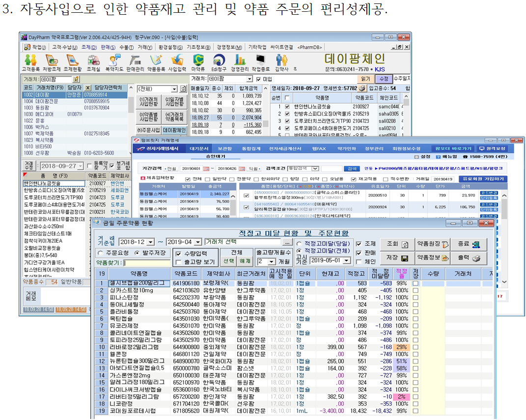Open the 경영정보 menu
Viewport: 526px width, 420px height.
tap(229, 47)
